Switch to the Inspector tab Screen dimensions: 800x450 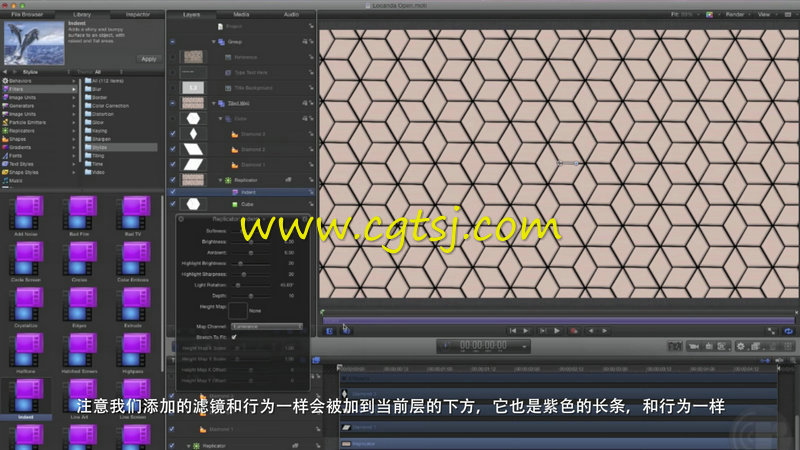click(137, 14)
